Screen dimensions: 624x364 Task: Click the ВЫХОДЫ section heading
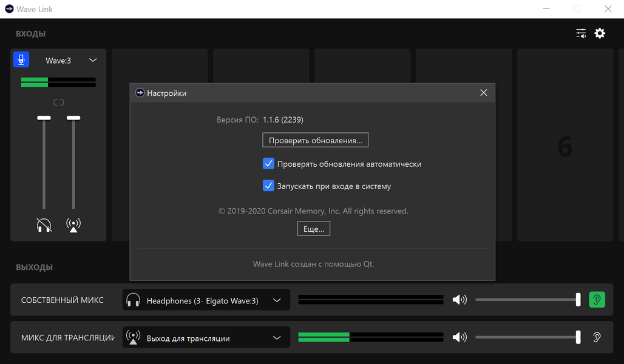click(34, 268)
